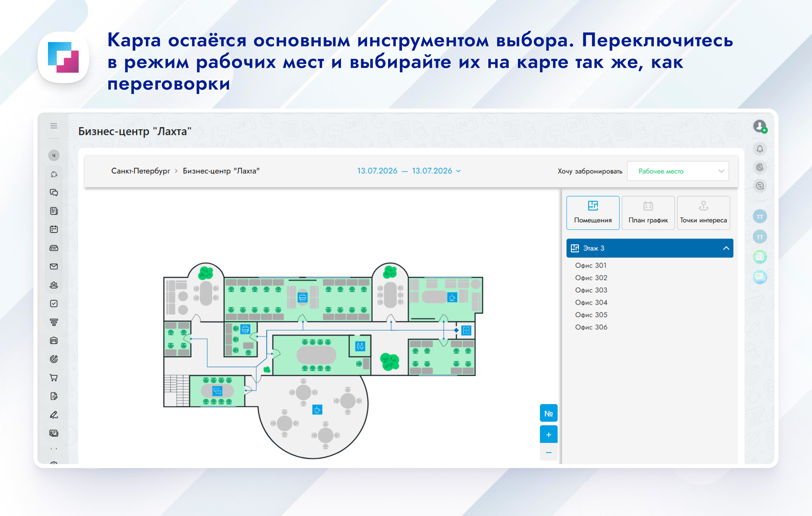This screenshot has height=516, width=812.
Task: Open the employees group icon in sidebar
Action: point(54,285)
